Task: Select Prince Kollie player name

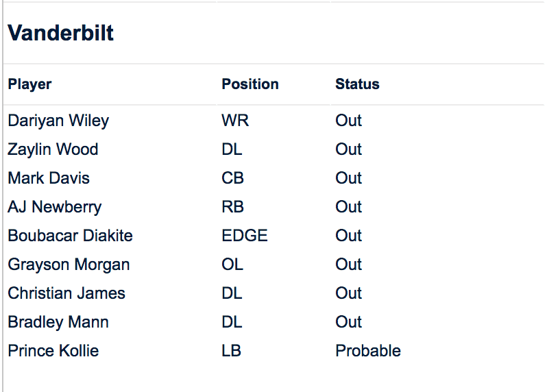Action: (x=53, y=351)
